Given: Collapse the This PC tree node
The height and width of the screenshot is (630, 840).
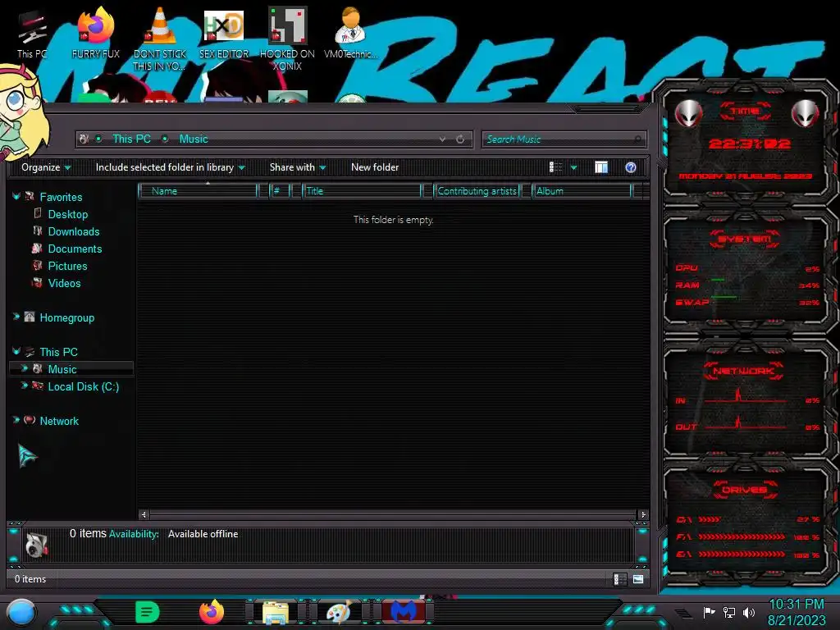Looking at the screenshot, I should [16, 351].
